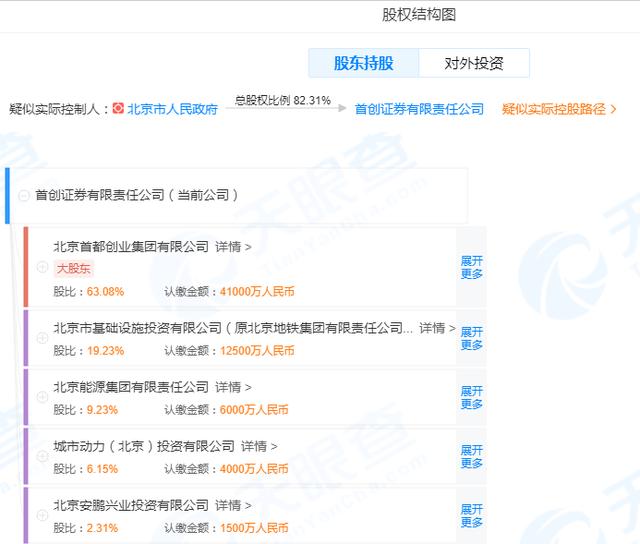Image resolution: width=640 pixels, height=544 pixels.
Task: Click company name 北京首都创业集团有限公司
Action: click(x=131, y=247)
